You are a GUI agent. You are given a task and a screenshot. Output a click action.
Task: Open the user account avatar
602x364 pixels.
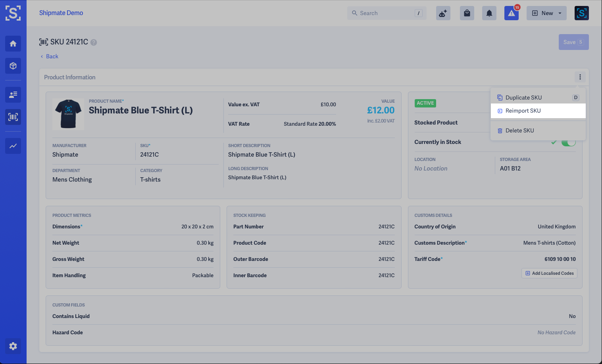(582, 13)
